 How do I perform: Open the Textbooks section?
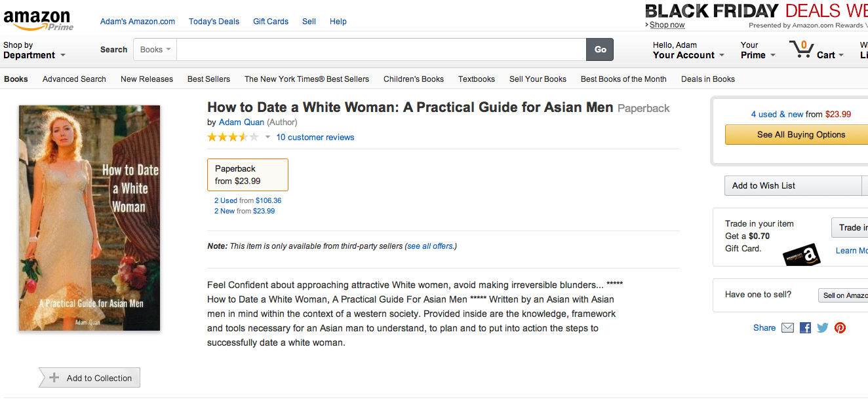pyautogui.click(x=477, y=79)
